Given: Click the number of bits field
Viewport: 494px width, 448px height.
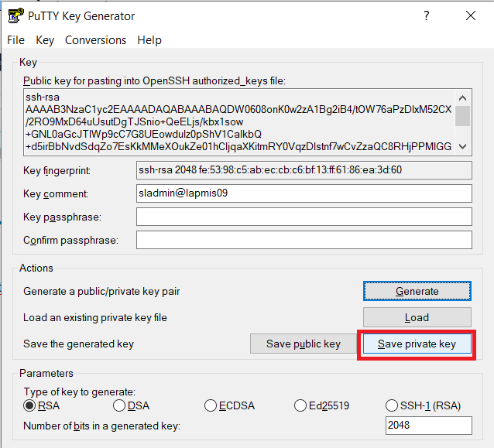Looking at the screenshot, I should tap(428, 426).
